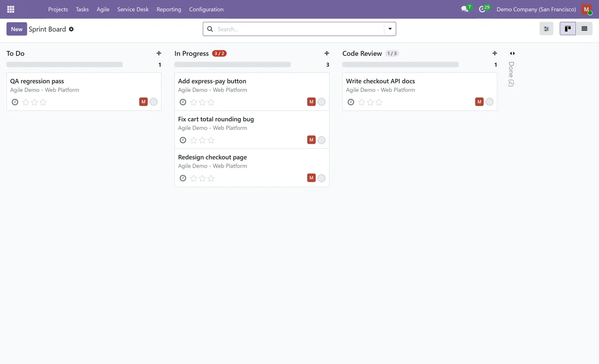Viewport: 599px width, 364px height.
Task: Open the main apps grid menu
Action: click(11, 9)
